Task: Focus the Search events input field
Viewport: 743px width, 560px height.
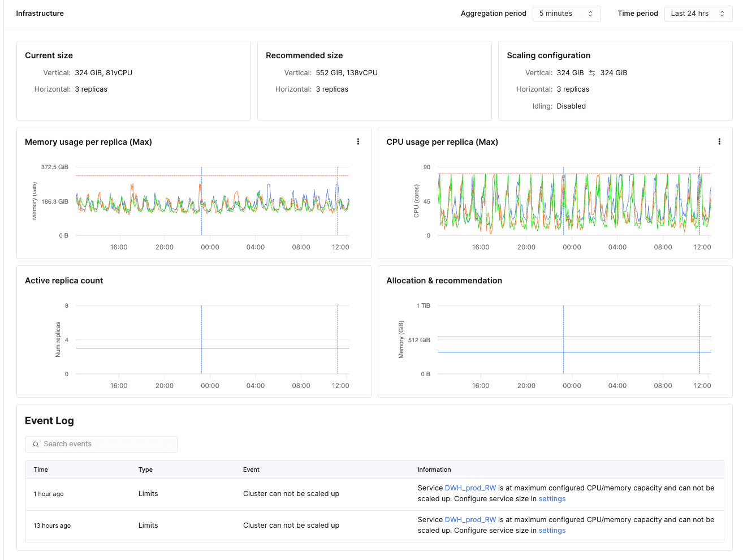Action: pos(107,445)
